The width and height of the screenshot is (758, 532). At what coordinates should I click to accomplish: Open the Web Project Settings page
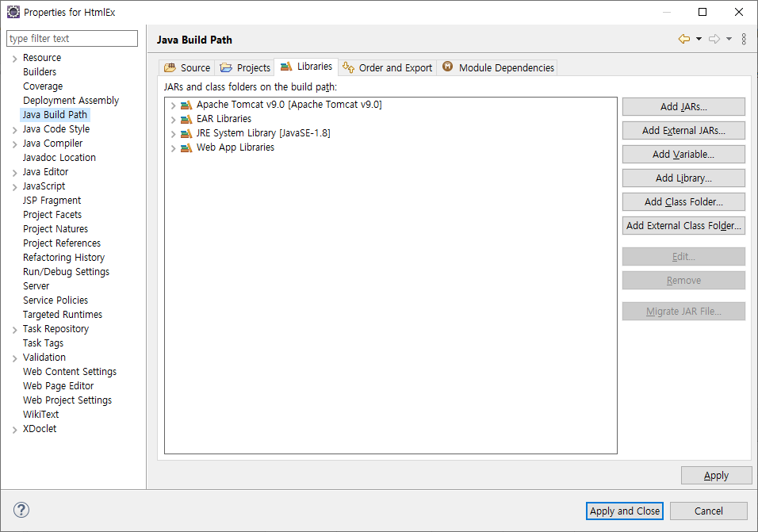tap(67, 400)
